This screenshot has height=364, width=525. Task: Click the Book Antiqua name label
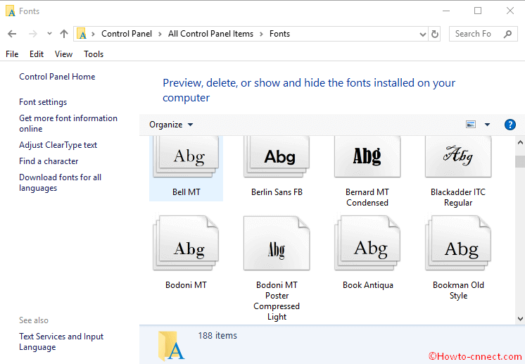pyautogui.click(x=368, y=285)
